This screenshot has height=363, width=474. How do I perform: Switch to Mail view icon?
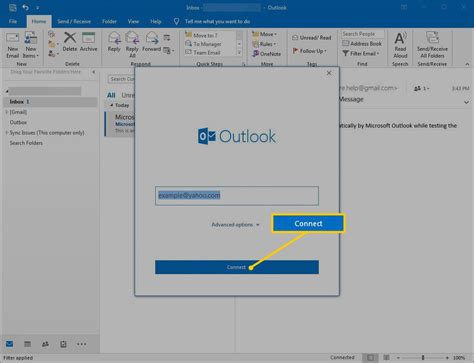tap(9, 344)
